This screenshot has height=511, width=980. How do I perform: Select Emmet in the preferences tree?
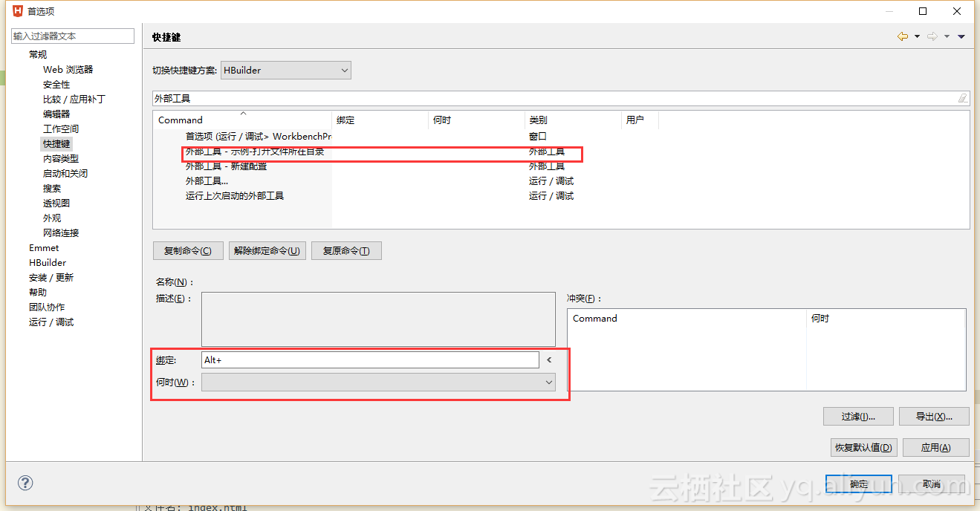[44, 247]
